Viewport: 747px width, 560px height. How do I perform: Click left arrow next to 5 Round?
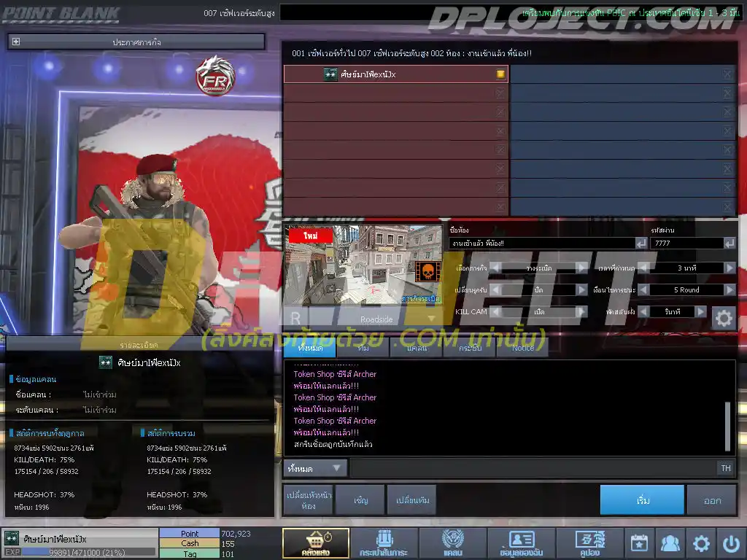[x=643, y=289]
